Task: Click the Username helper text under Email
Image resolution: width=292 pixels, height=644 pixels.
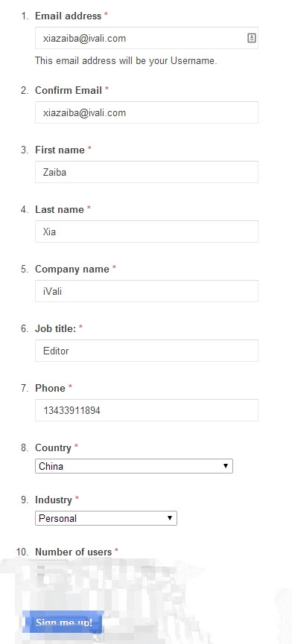Action: pos(126,61)
